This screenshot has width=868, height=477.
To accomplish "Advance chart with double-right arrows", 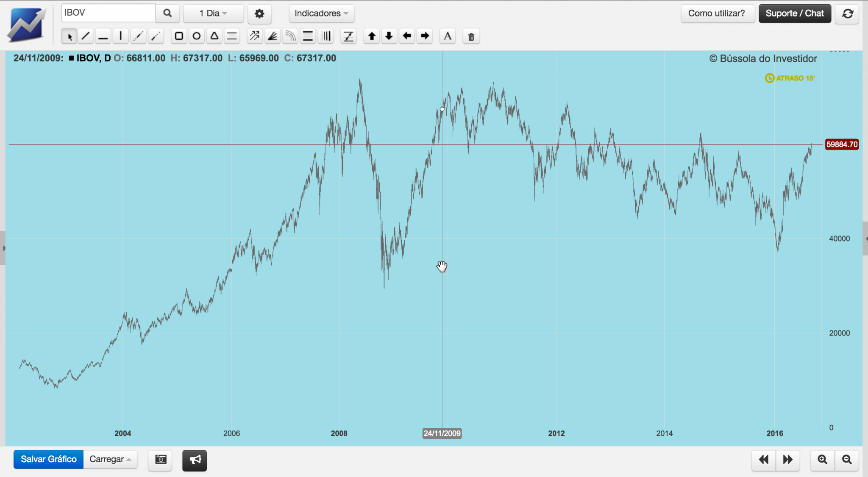I will click(788, 460).
